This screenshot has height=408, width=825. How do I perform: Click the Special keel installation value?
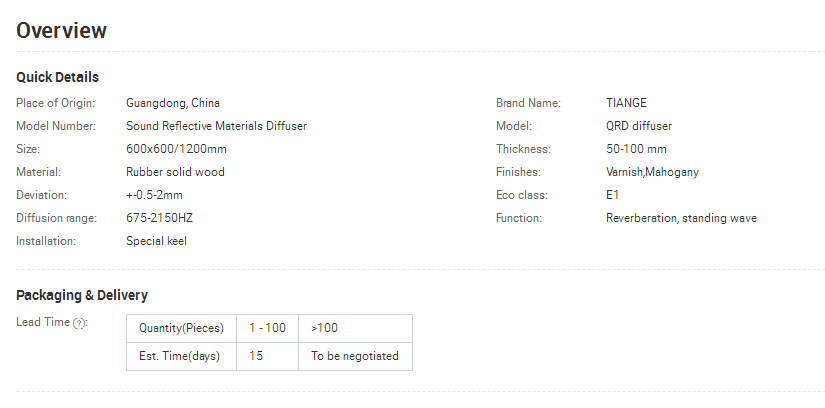tap(156, 241)
